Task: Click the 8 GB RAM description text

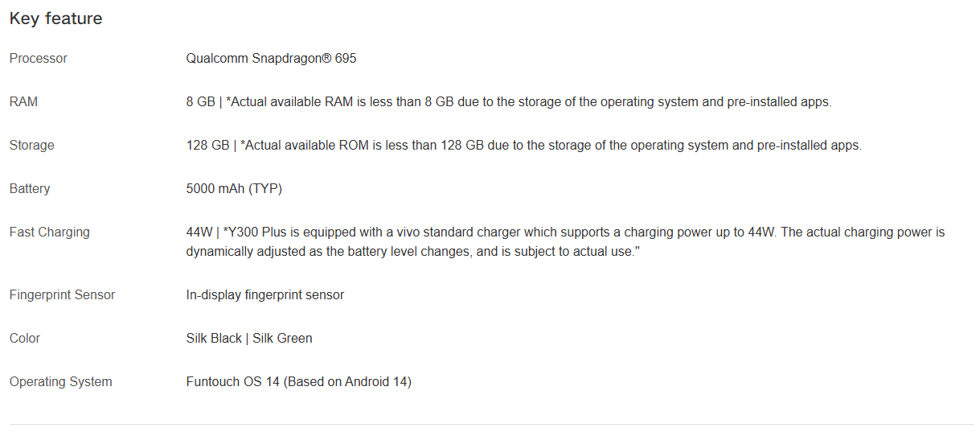Action: 509,102
